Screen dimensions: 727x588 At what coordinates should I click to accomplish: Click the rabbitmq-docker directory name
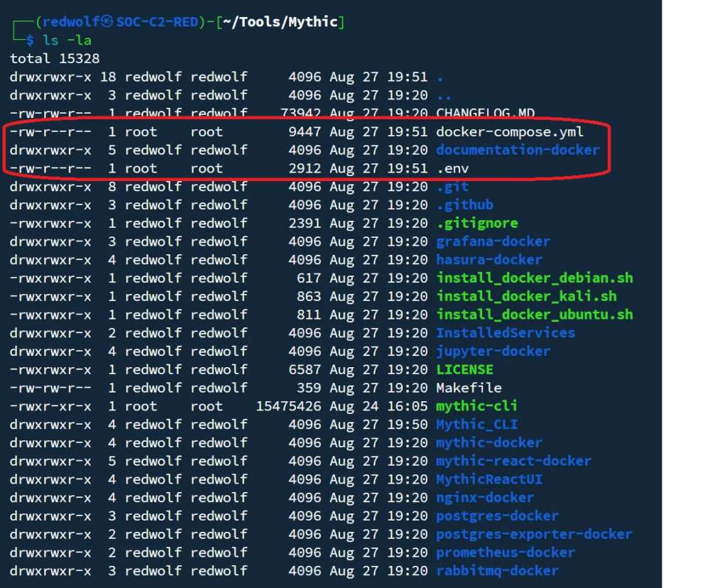point(498,571)
